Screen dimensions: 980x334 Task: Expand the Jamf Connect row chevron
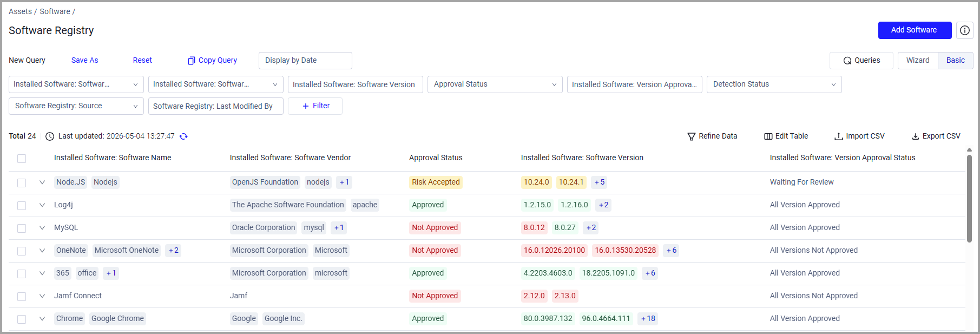click(42, 296)
